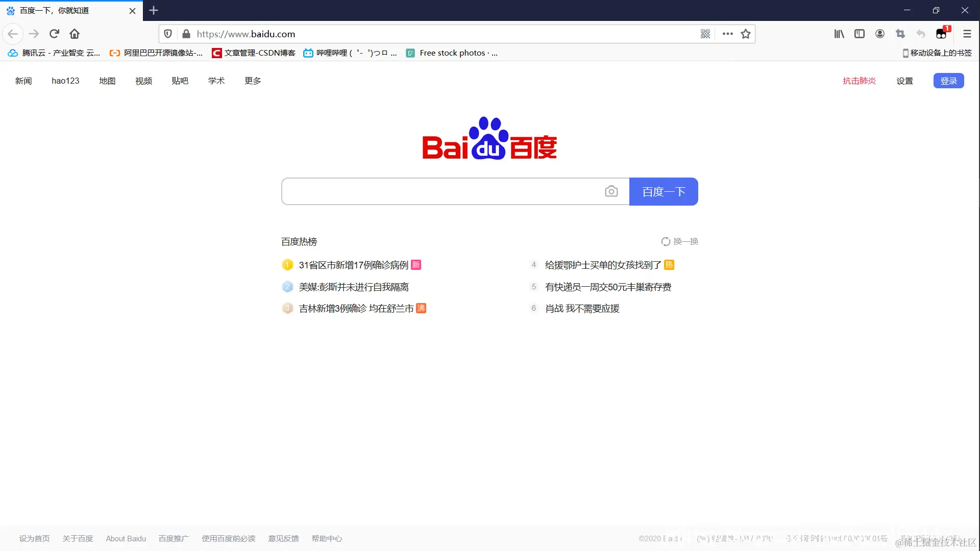
Task: Click the 百度一下 search button
Action: pos(664,191)
